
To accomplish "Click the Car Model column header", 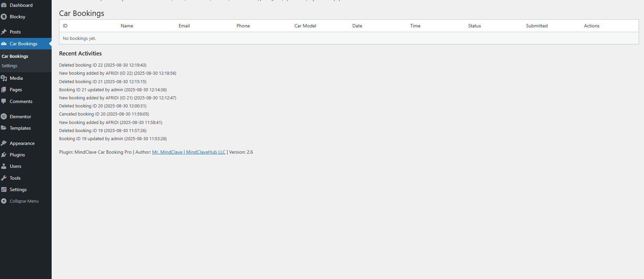I will tap(305, 26).
